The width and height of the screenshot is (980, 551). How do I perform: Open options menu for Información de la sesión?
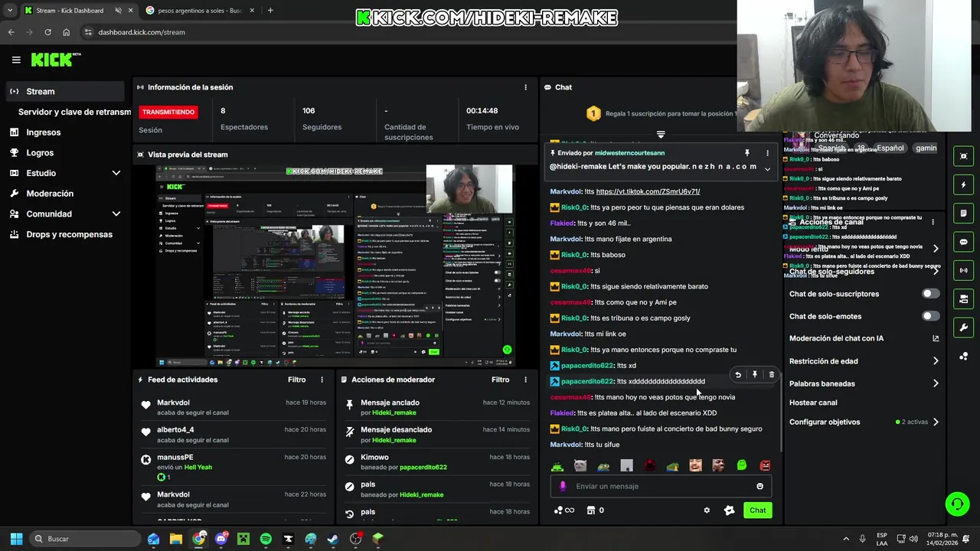coord(525,87)
